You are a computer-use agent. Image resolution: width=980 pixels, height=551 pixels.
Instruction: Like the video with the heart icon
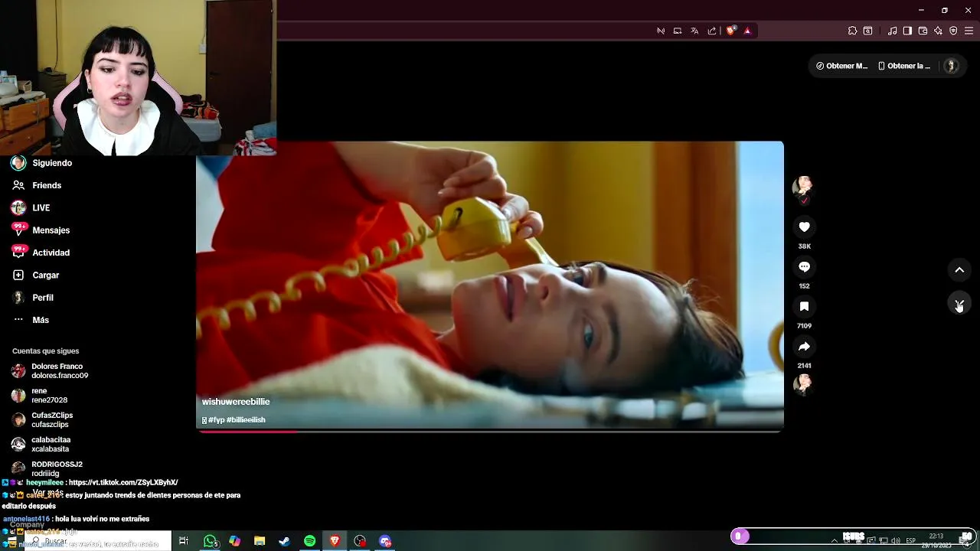point(804,227)
